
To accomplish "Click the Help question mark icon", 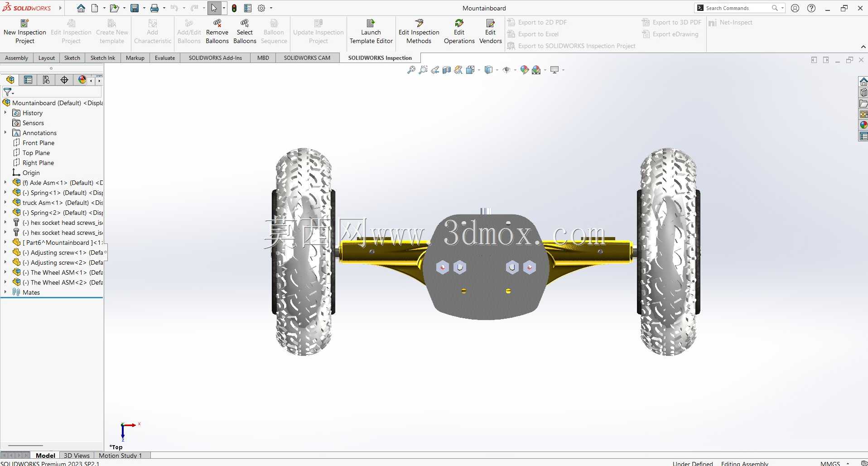I will (x=811, y=8).
